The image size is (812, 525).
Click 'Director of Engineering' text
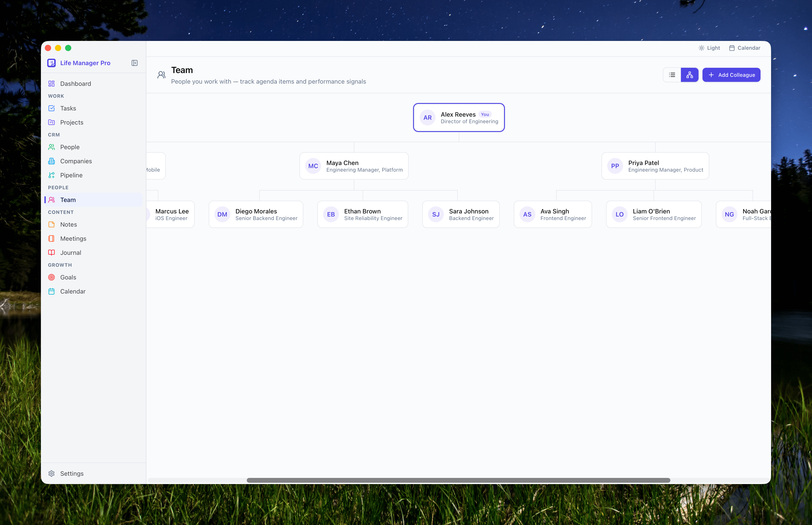pos(469,121)
